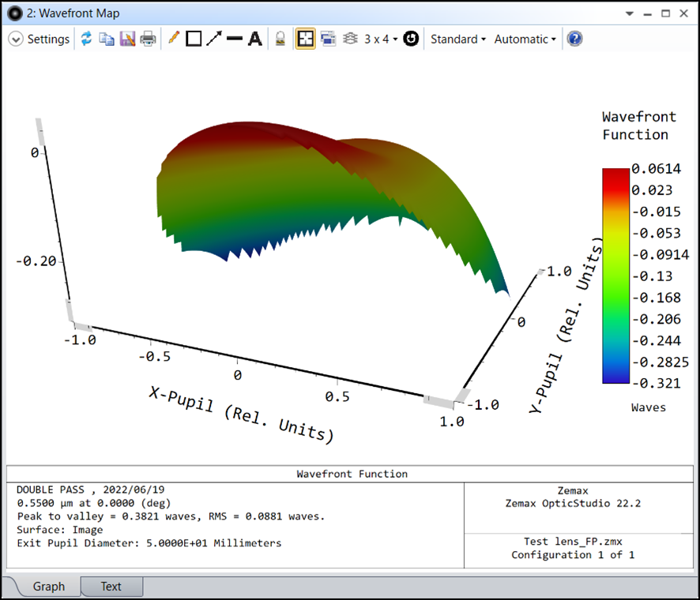The width and height of the screenshot is (700, 600).
Task: Click the -0.321 color scale value
Action: point(656,383)
